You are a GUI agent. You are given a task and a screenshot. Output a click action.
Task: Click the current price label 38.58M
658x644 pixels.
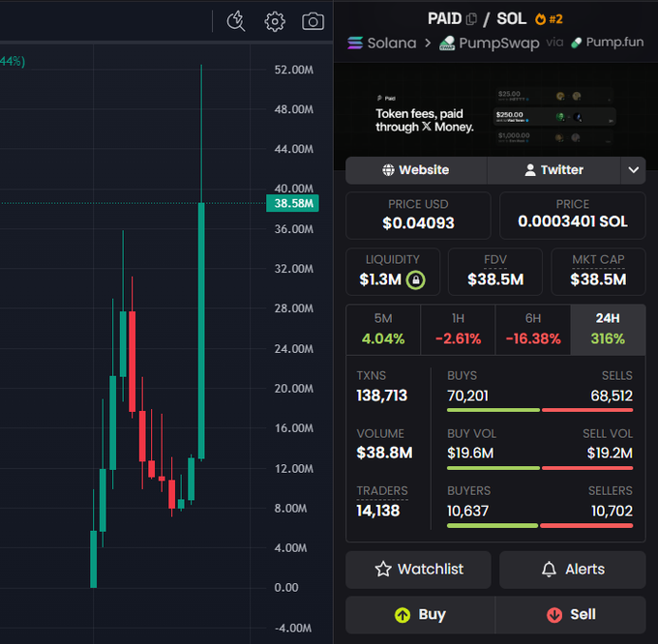pos(293,203)
